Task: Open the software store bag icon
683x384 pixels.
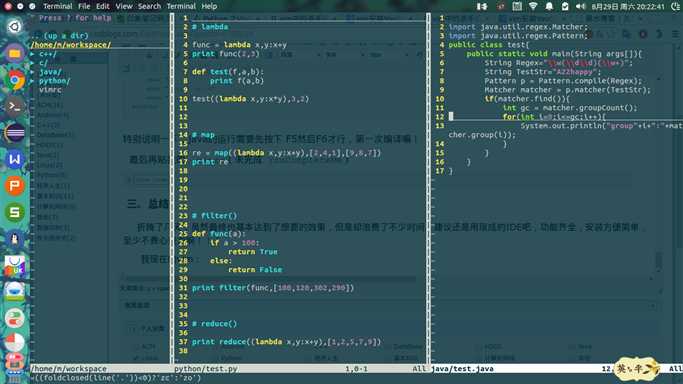Action: click(x=14, y=266)
